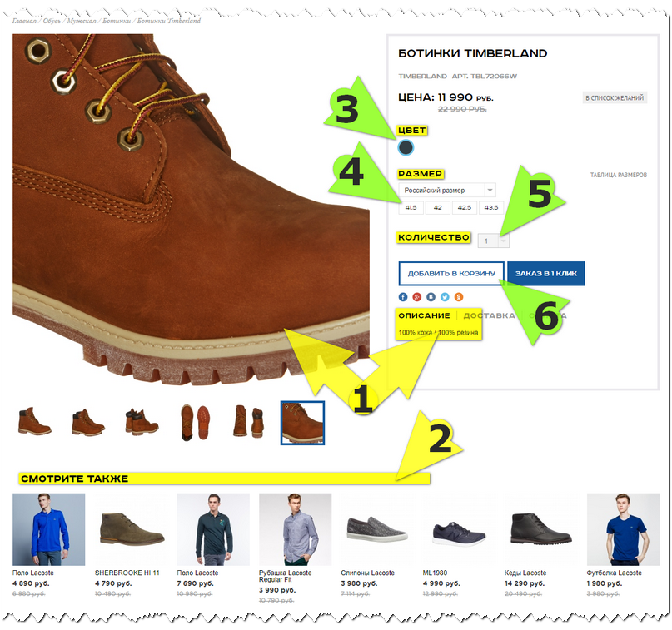Share product on VK
The width and height of the screenshot is (672, 630).
[x=431, y=297]
